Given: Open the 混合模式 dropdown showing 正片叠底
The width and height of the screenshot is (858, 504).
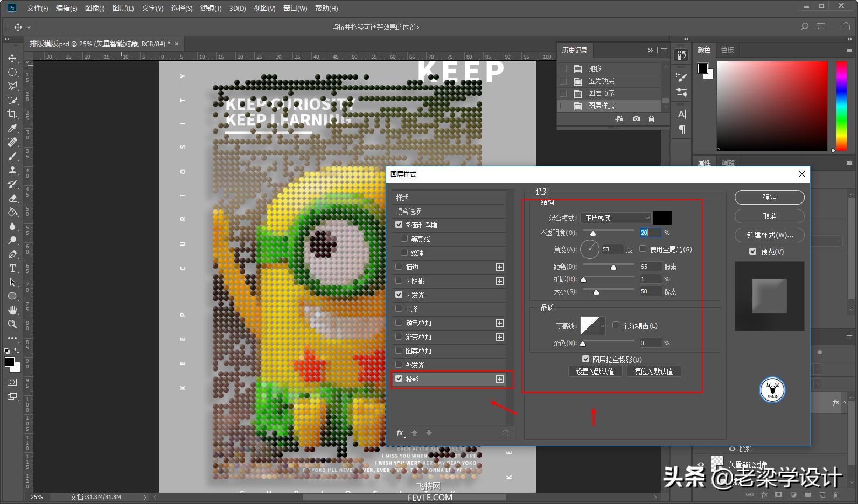Looking at the screenshot, I should [x=616, y=218].
